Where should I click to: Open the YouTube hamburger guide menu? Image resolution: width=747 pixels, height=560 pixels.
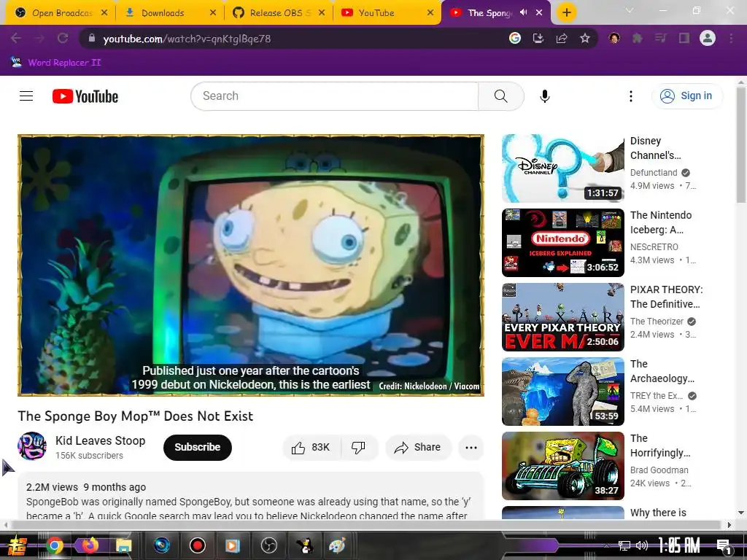point(26,96)
